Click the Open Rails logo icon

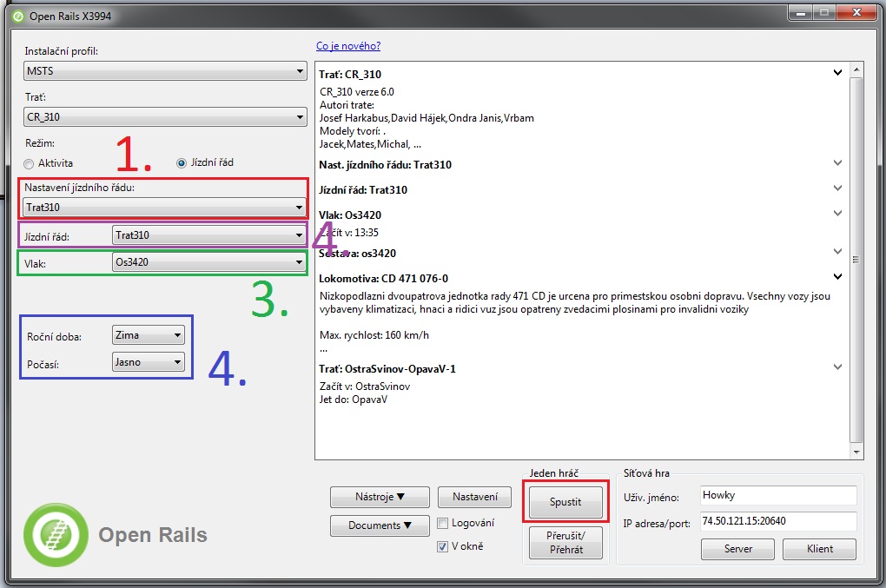pos(56,535)
